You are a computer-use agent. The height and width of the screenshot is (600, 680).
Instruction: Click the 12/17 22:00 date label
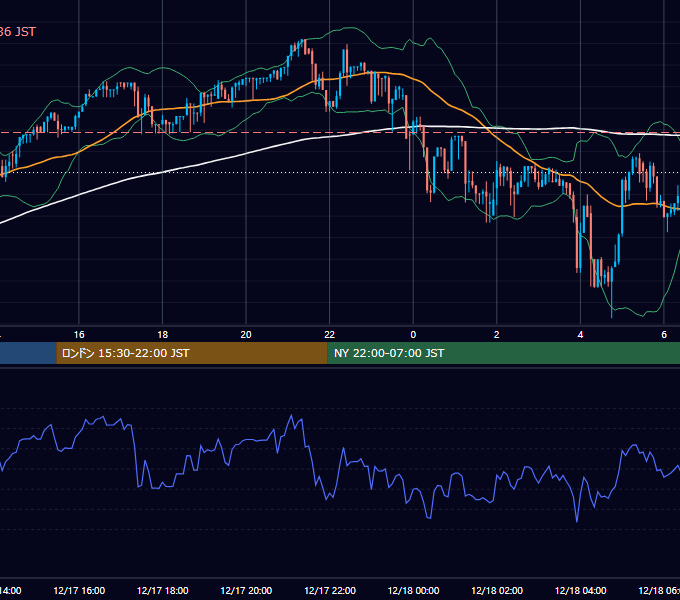coord(330,591)
